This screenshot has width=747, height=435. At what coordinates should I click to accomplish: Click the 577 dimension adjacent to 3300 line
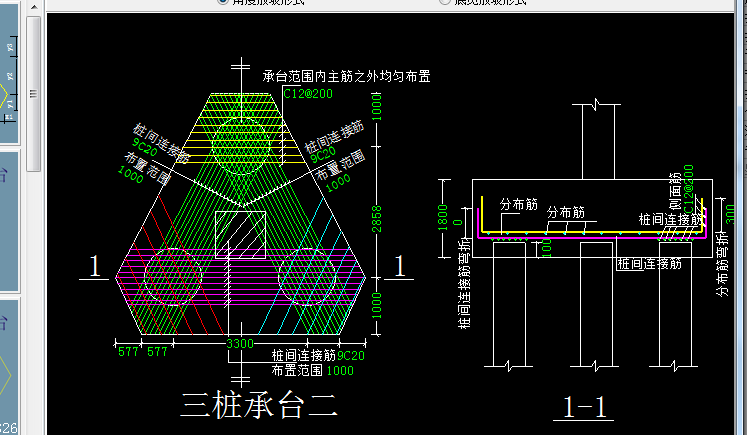[157, 352]
